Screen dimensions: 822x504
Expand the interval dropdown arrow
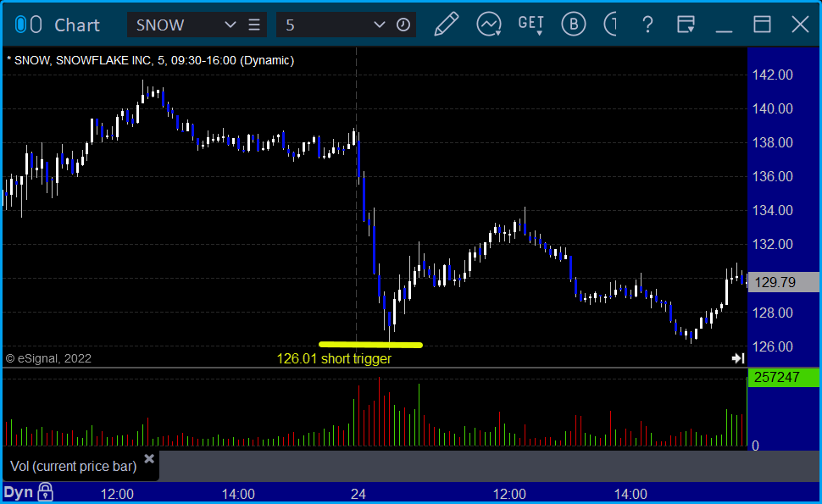point(380,25)
